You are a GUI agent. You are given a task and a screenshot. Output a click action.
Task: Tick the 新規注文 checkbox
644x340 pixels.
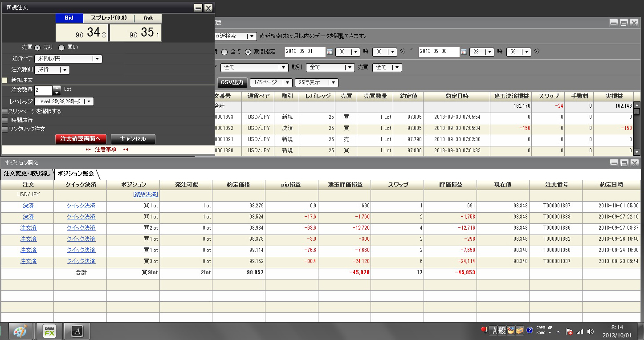point(5,81)
